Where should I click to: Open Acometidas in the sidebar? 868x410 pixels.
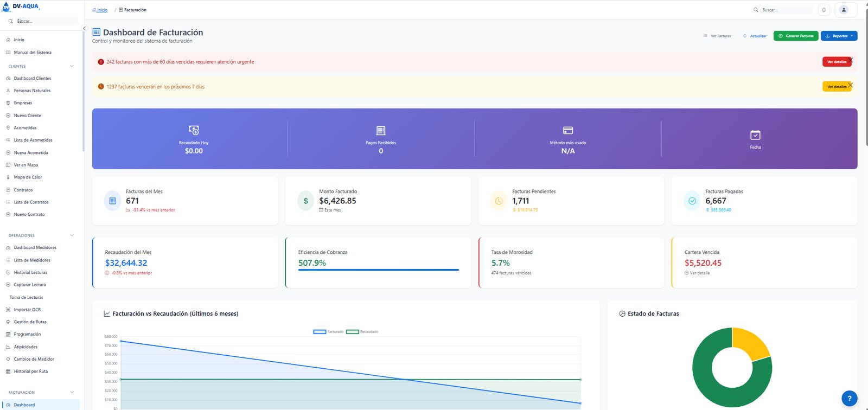coord(40,128)
